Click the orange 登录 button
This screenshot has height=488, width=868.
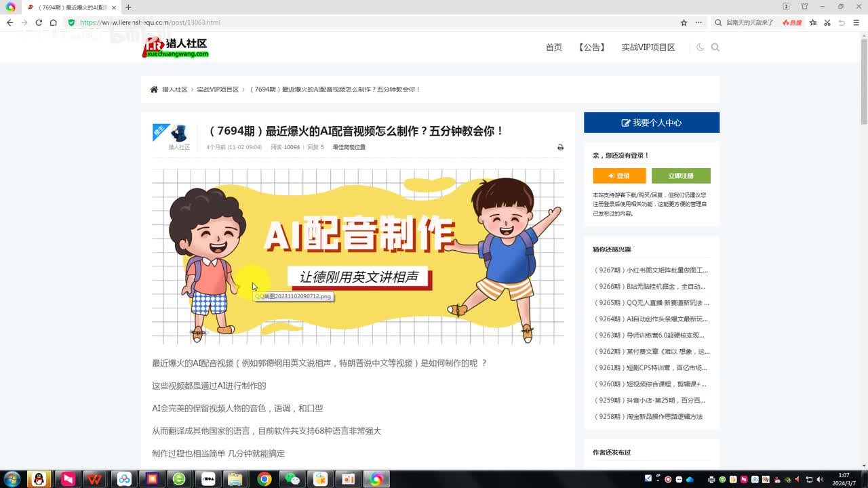(619, 176)
